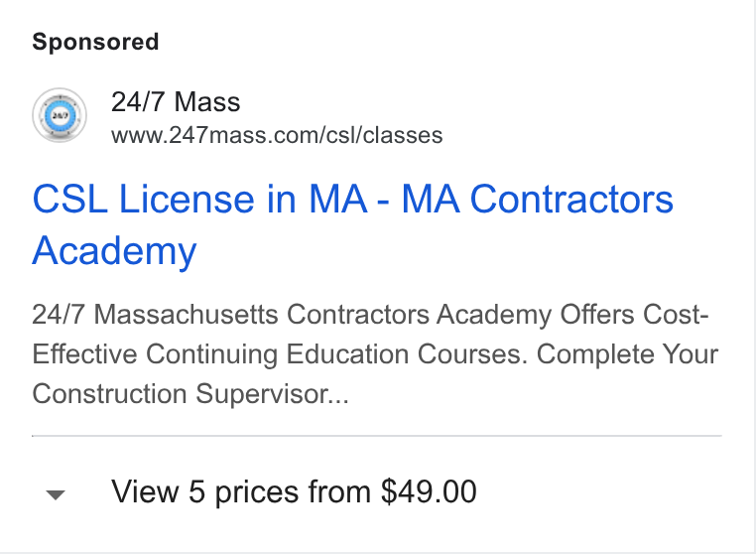
Task: Click the ad description starting 24/7 Massachusetts
Action: pyautogui.click(x=375, y=354)
